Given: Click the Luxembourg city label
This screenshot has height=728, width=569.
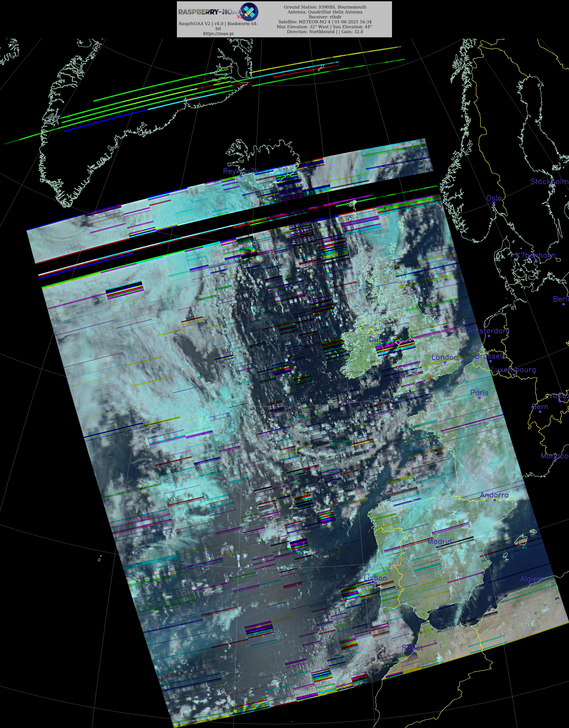Looking at the screenshot, I should pyautogui.click(x=513, y=370).
